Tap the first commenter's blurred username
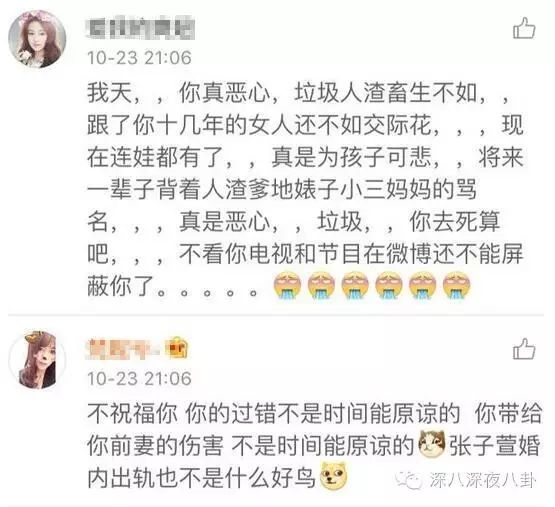Screen dimensions: 555x507 point(140,28)
